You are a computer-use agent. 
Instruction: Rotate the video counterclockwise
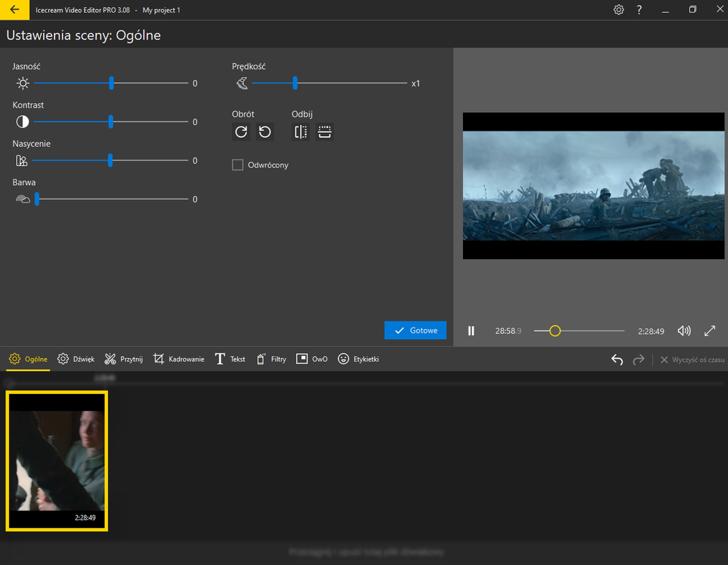[x=264, y=132]
